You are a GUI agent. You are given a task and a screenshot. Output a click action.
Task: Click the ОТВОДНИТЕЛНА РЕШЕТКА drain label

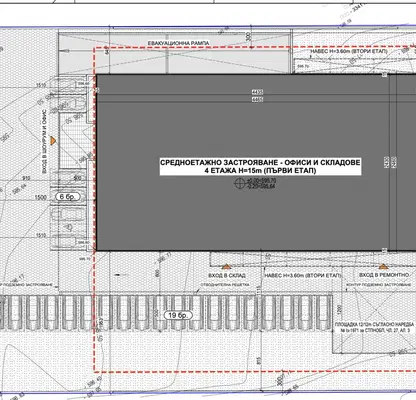point(225,285)
